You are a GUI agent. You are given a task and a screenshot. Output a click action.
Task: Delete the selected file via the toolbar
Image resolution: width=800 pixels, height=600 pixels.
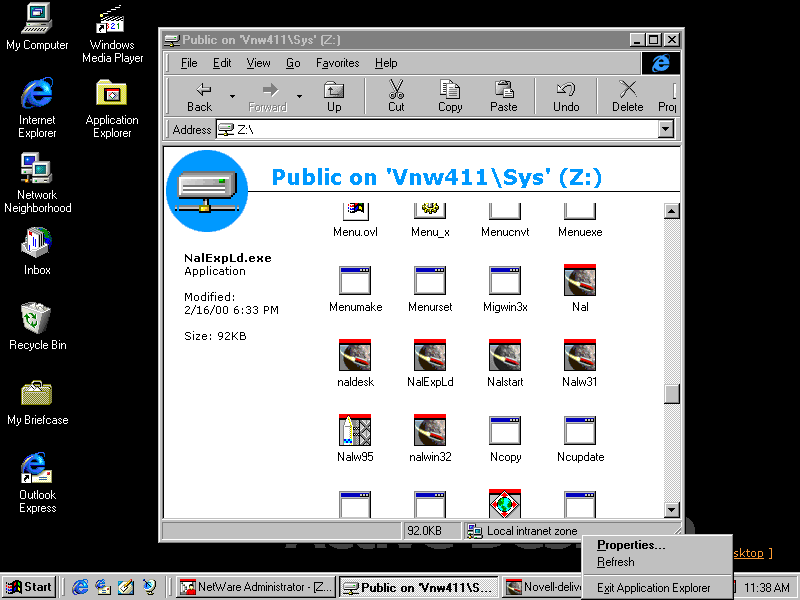click(628, 96)
